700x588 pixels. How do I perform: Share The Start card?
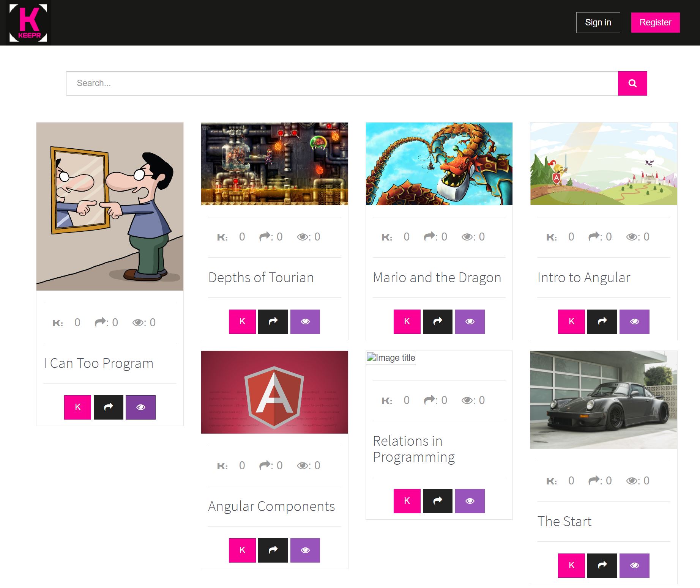pyautogui.click(x=602, y=566)
